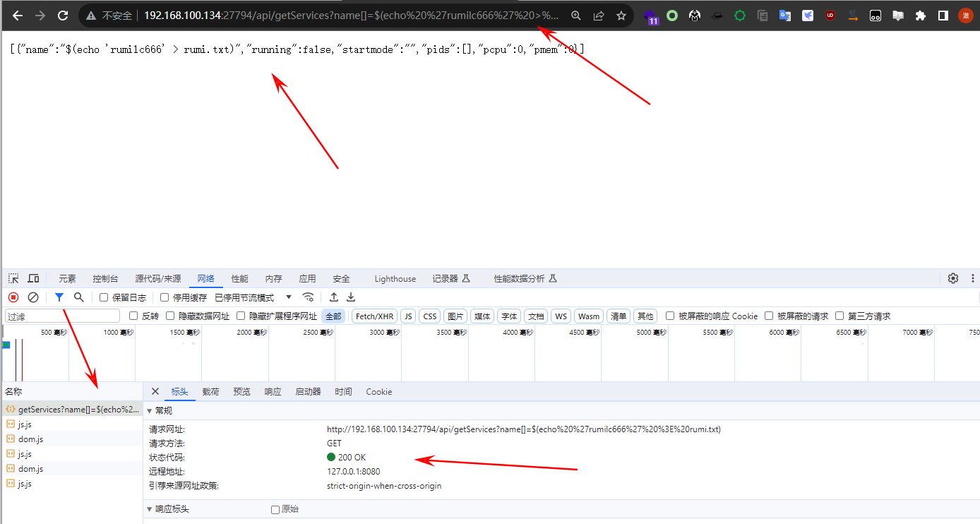Open network conditions wifi icon
The width and height of the screenshot is (980, 524).
coord(308,297)
